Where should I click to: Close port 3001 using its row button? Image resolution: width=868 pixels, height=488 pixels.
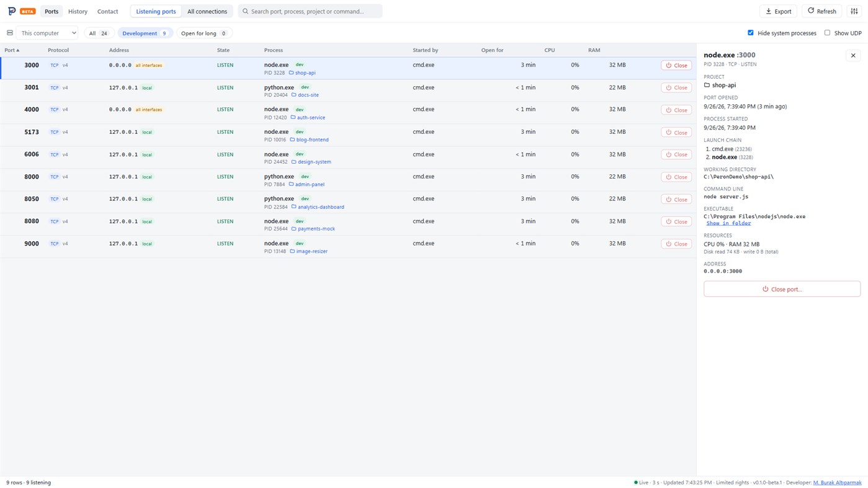pyautogui.click(x=676, y=87)
